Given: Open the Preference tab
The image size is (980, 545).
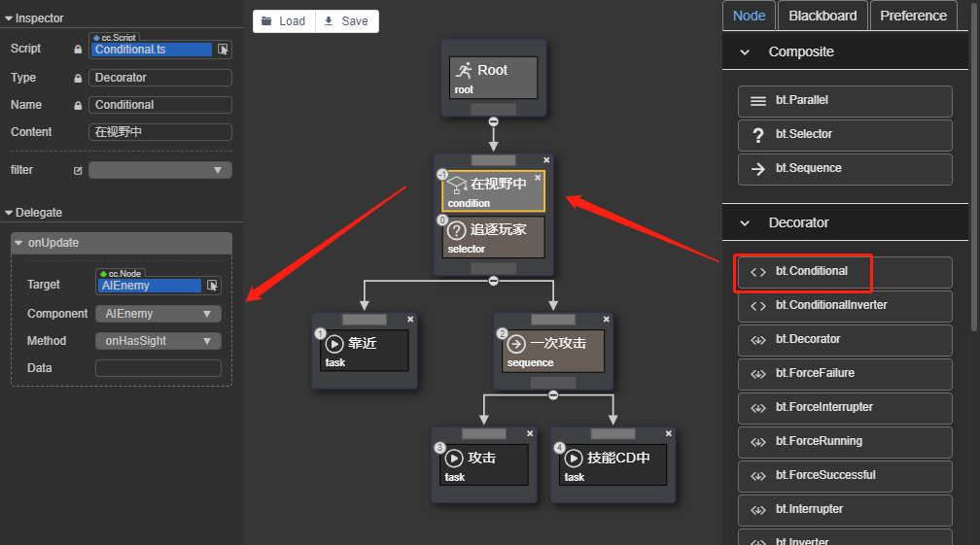Looking at the screenshot, I should click(913, 16).
